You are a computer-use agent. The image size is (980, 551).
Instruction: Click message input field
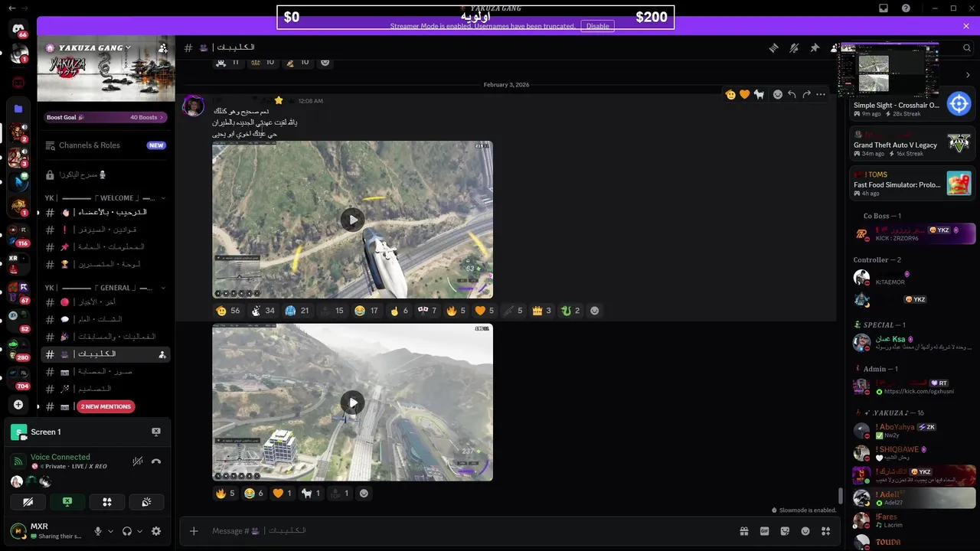(467, 530)
